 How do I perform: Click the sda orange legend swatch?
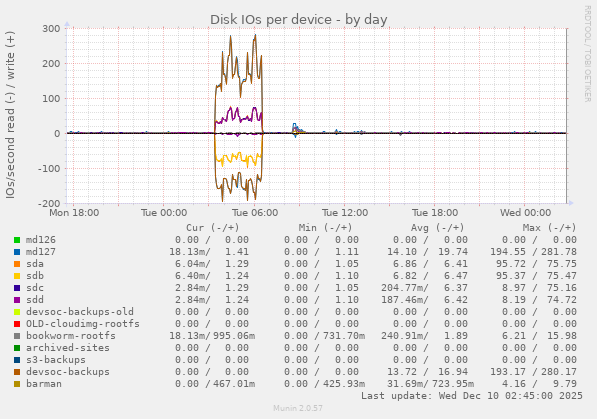tap(17, 264)
